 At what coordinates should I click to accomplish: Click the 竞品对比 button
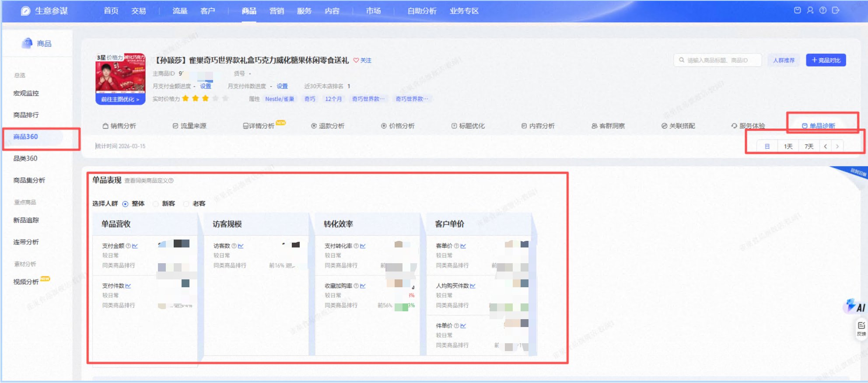[826, 60]
